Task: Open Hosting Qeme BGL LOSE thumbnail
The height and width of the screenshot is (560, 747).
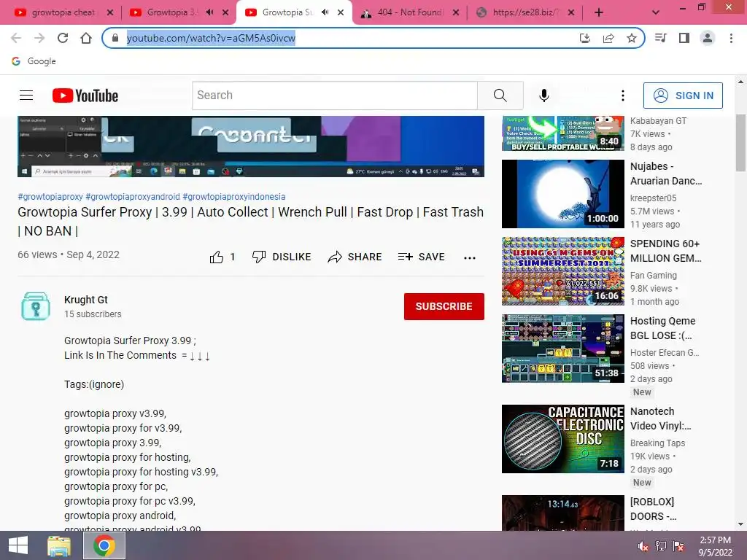Action: click(x=562, y=348)
